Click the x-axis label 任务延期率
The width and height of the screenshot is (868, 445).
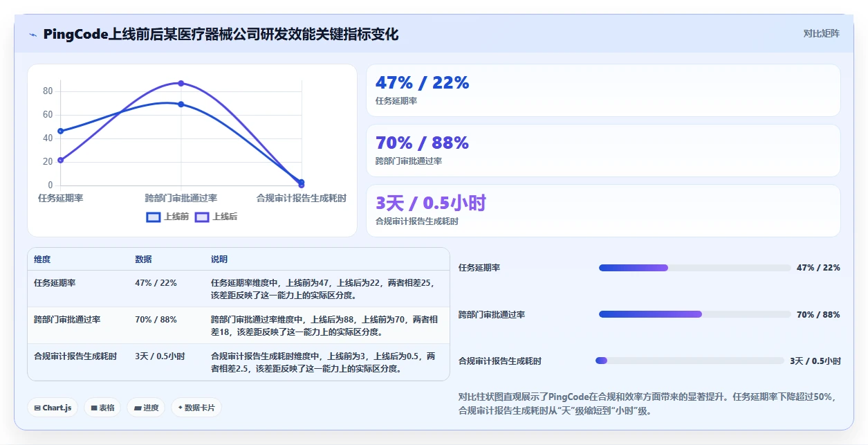(61, 199)
